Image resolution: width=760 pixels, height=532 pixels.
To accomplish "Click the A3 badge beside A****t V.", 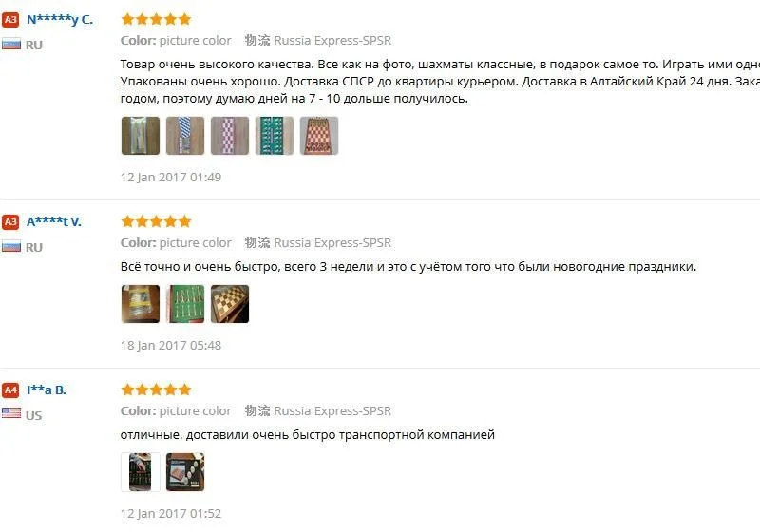I will pyautogui.click(x=10, y=222).
